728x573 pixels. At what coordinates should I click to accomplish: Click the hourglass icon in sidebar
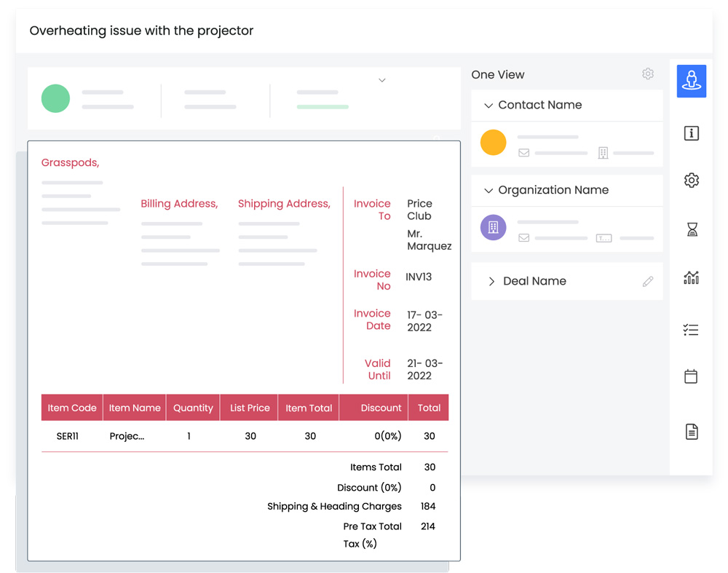pos(692,229)
